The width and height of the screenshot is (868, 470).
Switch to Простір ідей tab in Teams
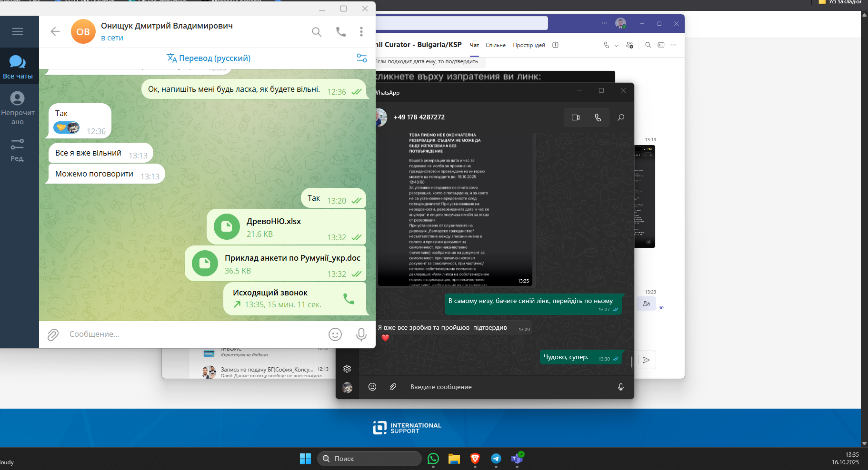pos(529,45)
